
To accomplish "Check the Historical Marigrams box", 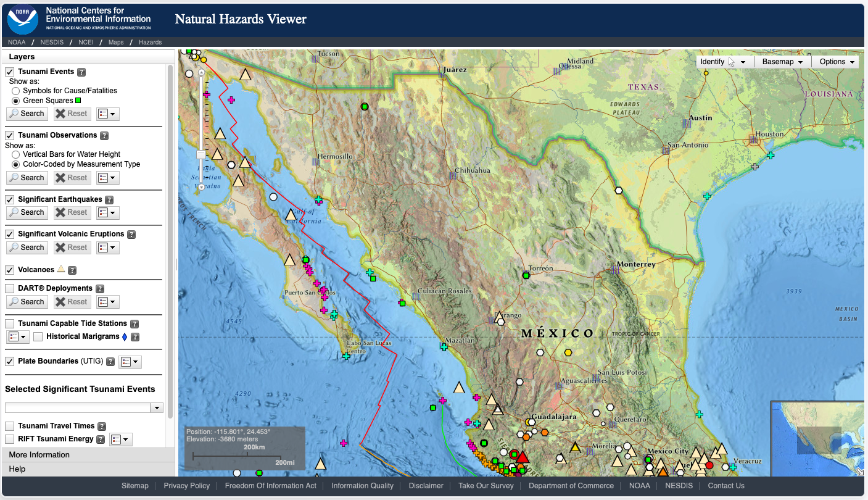I will point(38,336).
